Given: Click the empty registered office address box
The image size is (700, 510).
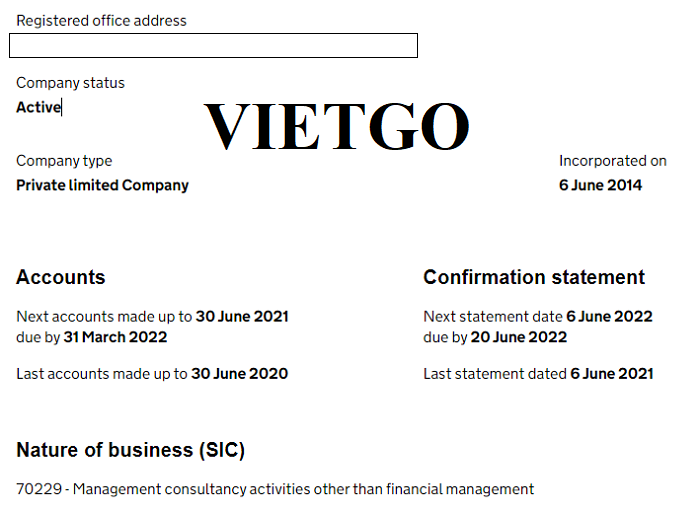Looking at the screenshot, I should pos(213,46).
